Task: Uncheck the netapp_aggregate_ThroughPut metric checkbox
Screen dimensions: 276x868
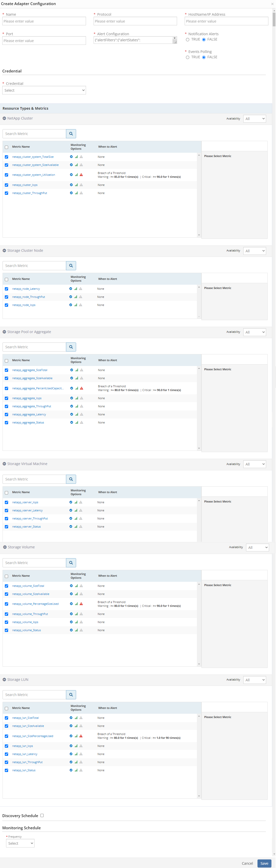Action: [x=6, y=407]
